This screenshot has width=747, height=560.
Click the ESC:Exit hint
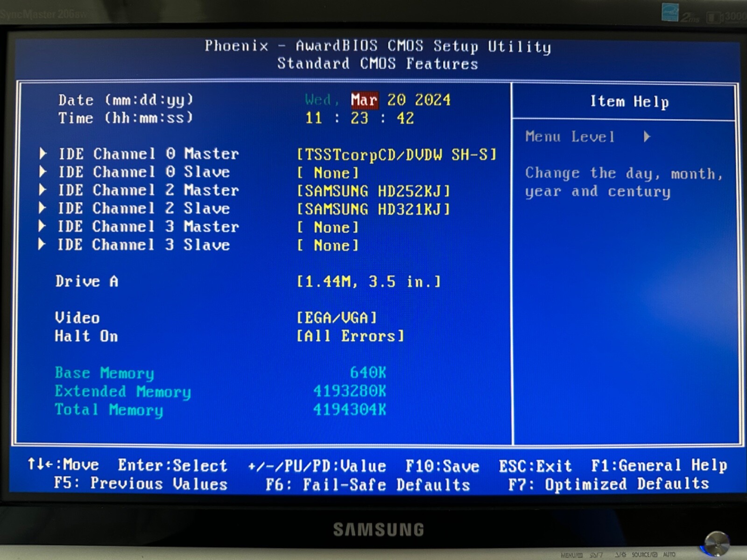click(x=535, y=466)
